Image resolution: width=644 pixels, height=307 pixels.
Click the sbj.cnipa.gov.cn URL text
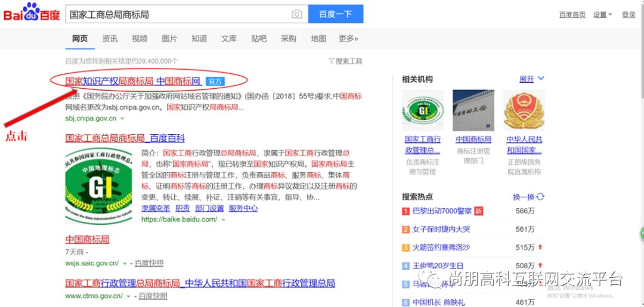(91, 119)
